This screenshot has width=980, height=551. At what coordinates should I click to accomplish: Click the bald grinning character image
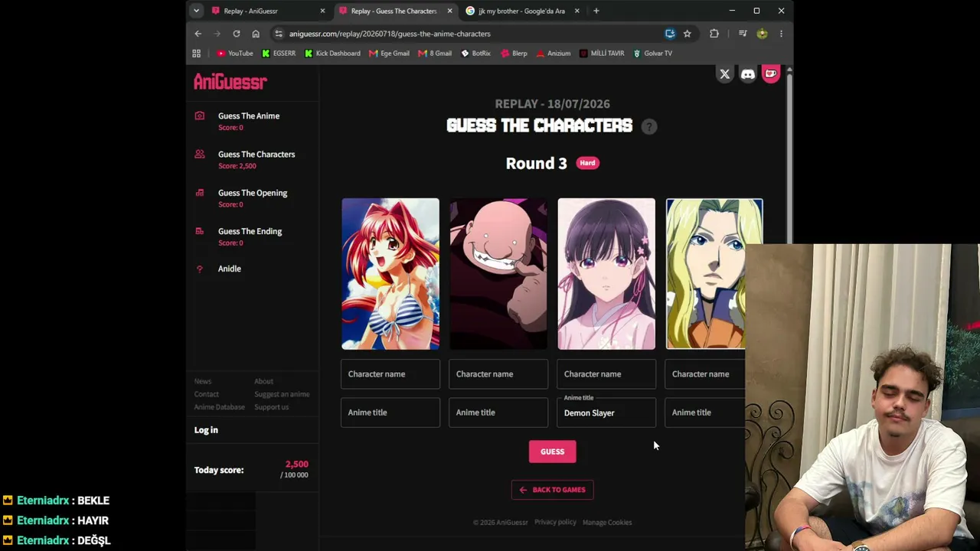click(x=498, y=274)
